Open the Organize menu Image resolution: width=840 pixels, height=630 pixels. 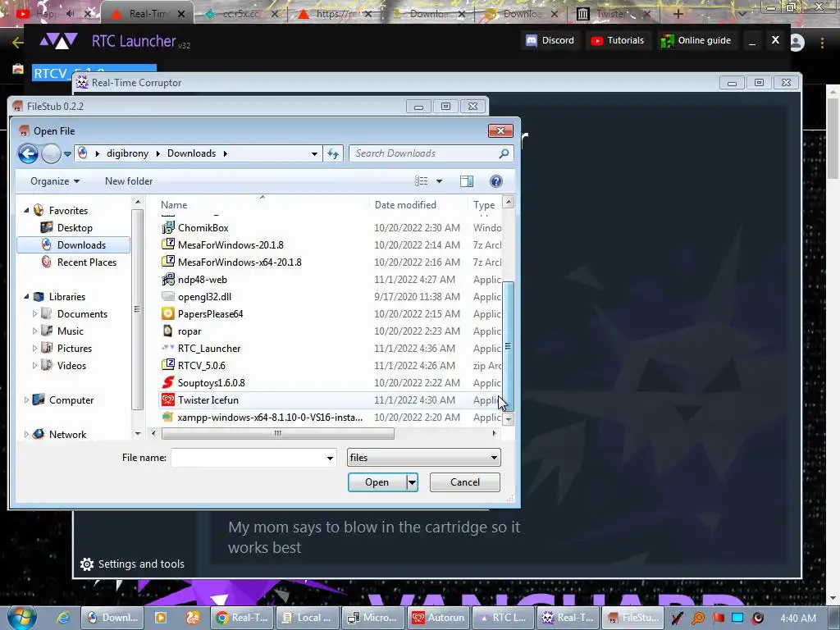(x=55, y=181)
